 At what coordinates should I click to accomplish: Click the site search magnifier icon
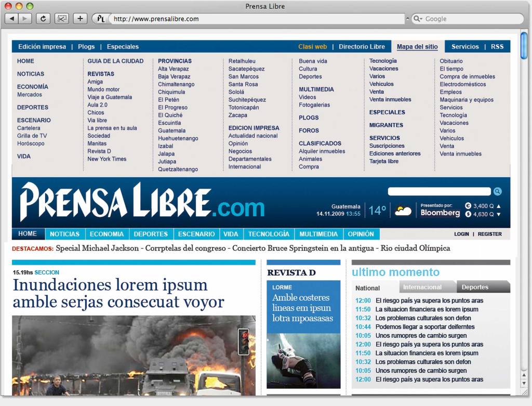(497, 191)
